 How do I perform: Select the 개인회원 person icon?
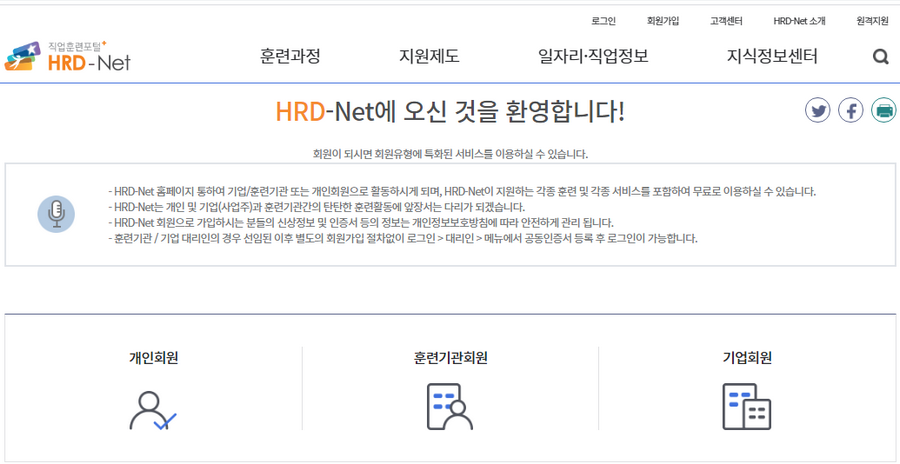tap(153, 411)
